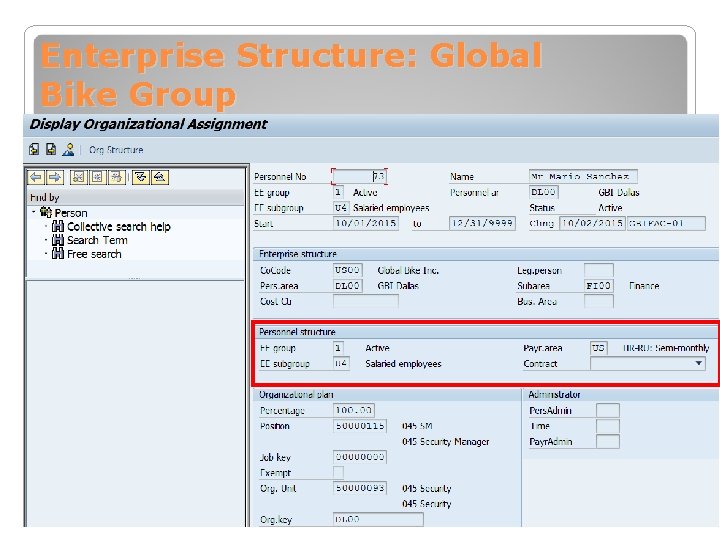Click binoculars icon beside Search Term
The height and width of the screenshot is (540, 720).
click(57, 240)
